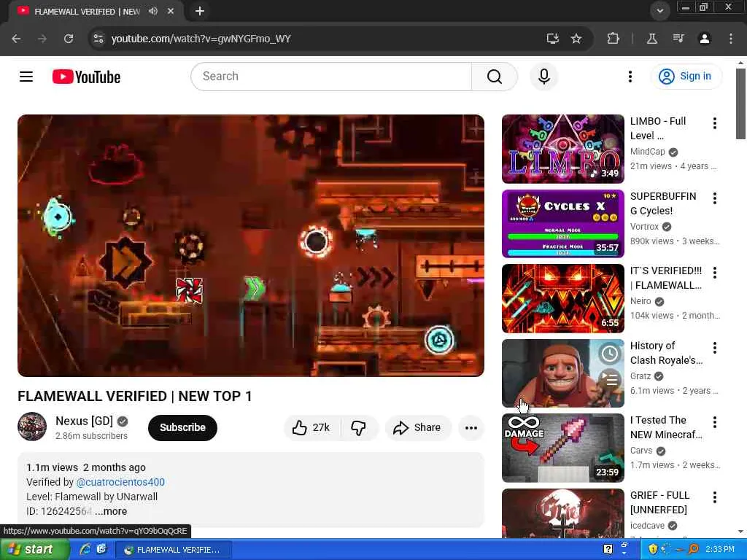Viewport: 747px width, 560px height.
Task: Open the browser profile icon
Action: tap(704, 39)
